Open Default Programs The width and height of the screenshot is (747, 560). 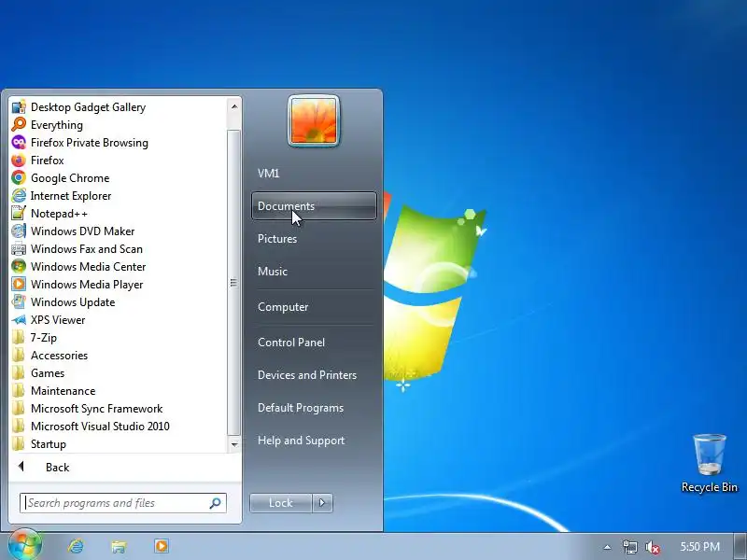(314, 408)
